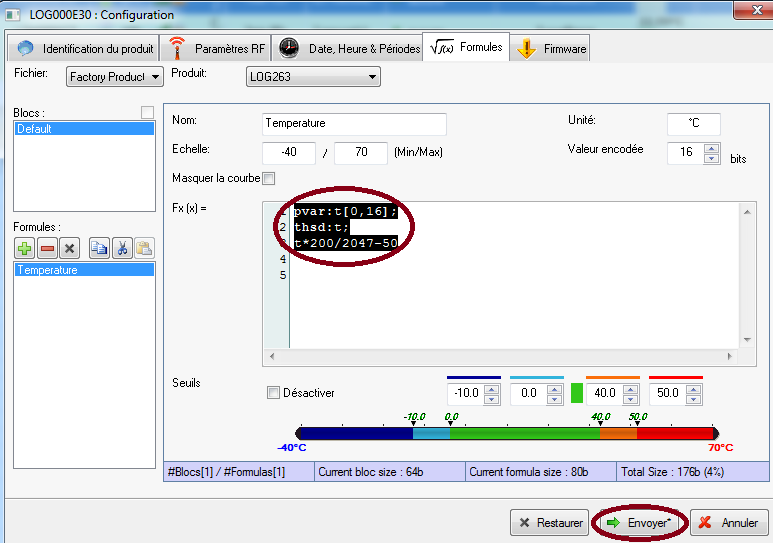Select Temperature in Formules list

coord(84,270)
